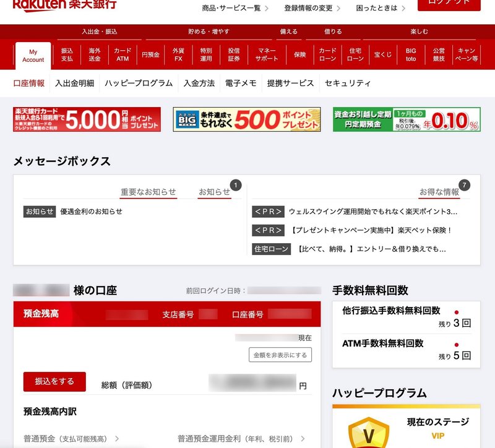This screenshot has height=448, width=495.
Task: Select the My Account tab
Action: point(33,56)
